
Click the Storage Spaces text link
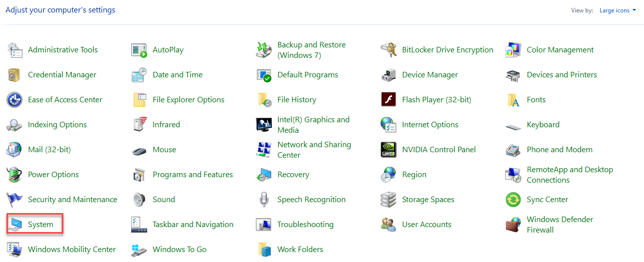428,200
